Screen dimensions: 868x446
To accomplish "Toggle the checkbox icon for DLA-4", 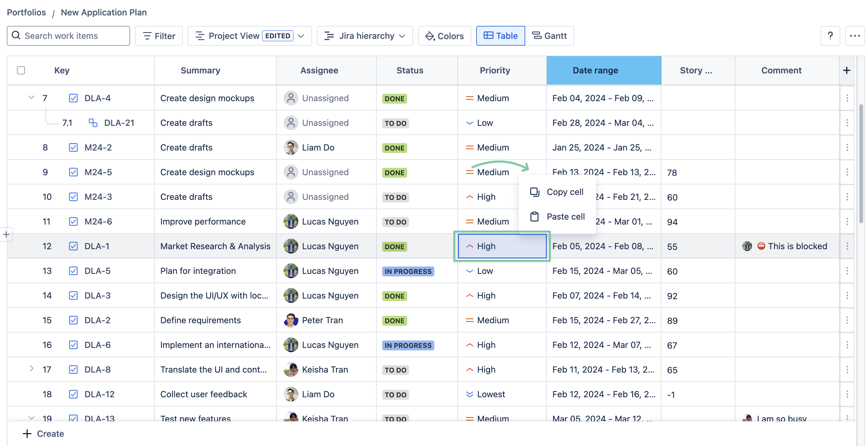I will 73,98.
